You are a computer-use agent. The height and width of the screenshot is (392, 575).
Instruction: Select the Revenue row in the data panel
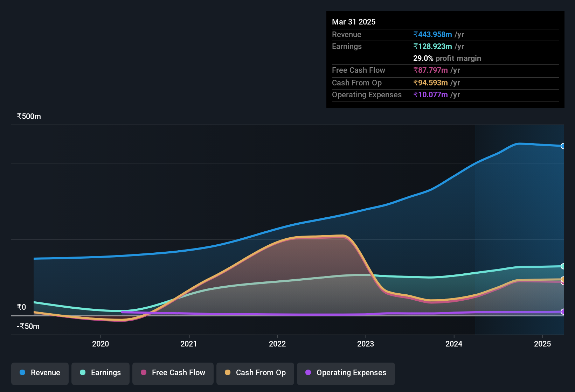445,34
